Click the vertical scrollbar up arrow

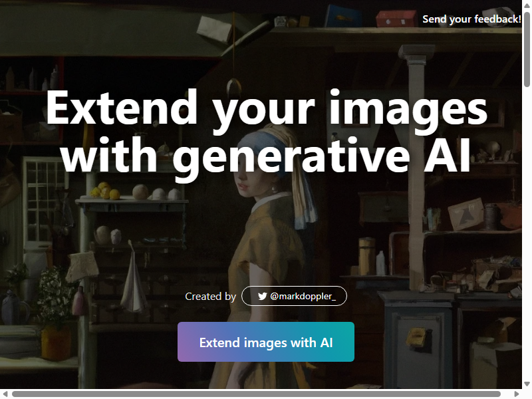point(527,5)
